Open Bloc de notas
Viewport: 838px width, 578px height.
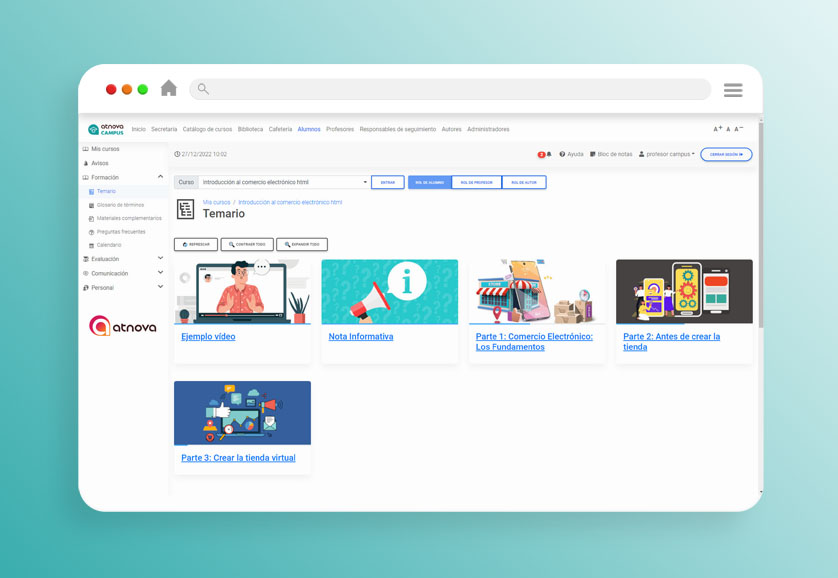tap(611, 154)
